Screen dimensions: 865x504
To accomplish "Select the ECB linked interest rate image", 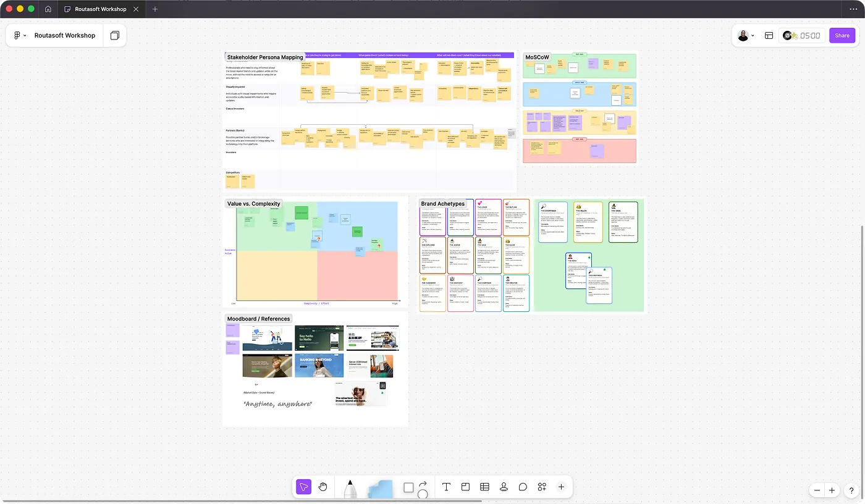I will 369,366.
